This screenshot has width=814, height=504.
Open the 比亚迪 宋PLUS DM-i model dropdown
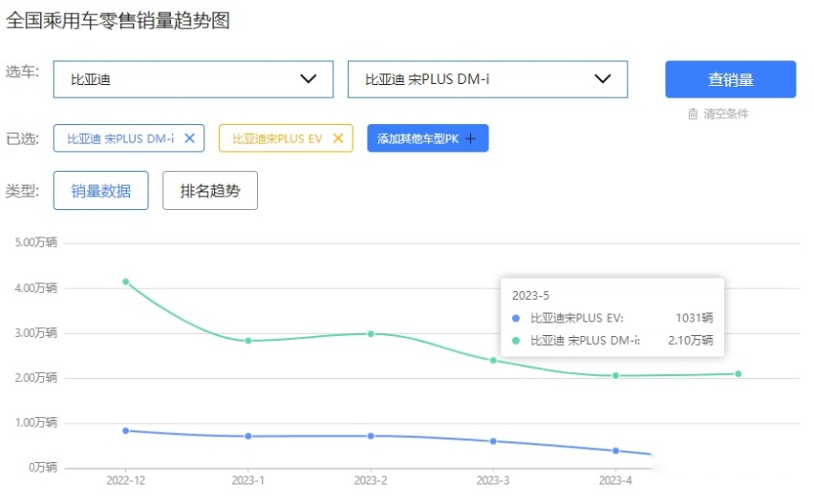[487, 79]
